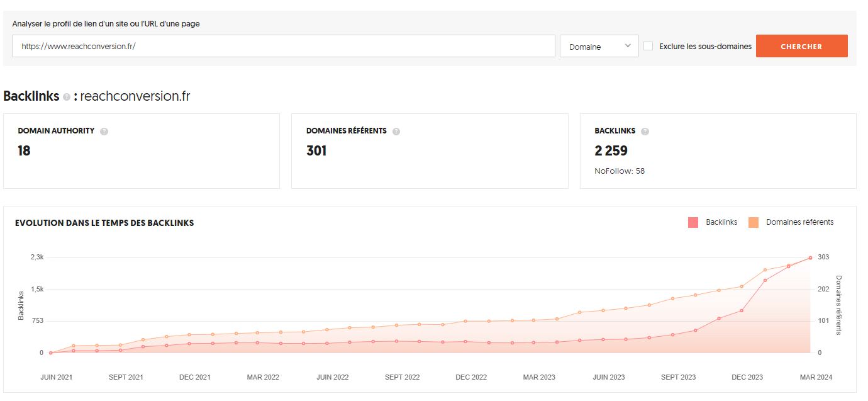The image size is (868, 401).
Task: Open the Domaine scope dropdown
Action: click(x=599, y=46)
